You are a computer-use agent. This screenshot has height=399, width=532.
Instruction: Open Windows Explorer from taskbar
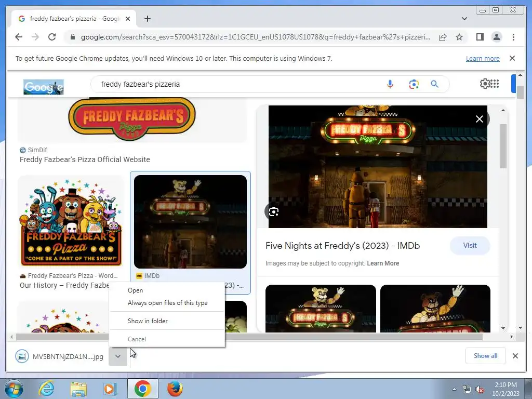coord(78,389)
